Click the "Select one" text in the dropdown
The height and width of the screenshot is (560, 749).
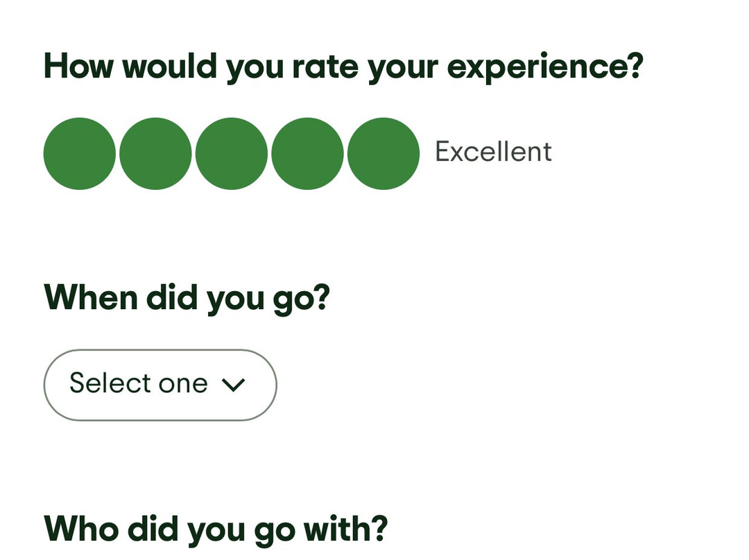coord(139,384)
